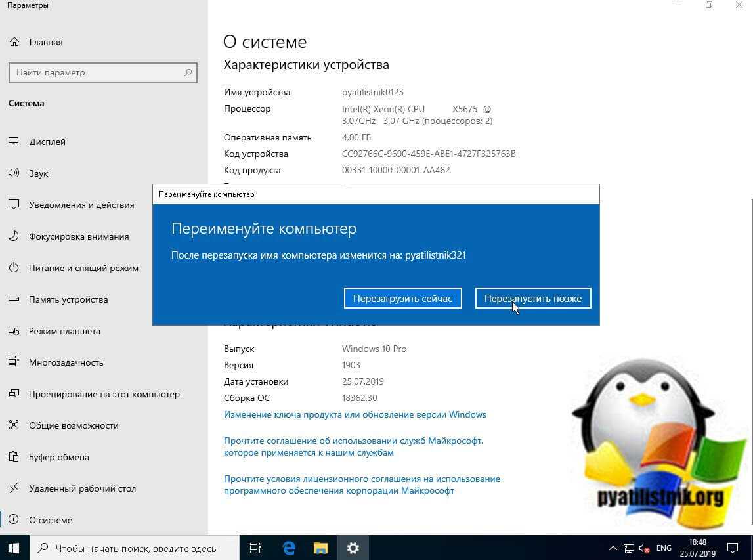Click the muted volume tray icon
Viewport: 753px width, 560px height.
coord(645,548)
